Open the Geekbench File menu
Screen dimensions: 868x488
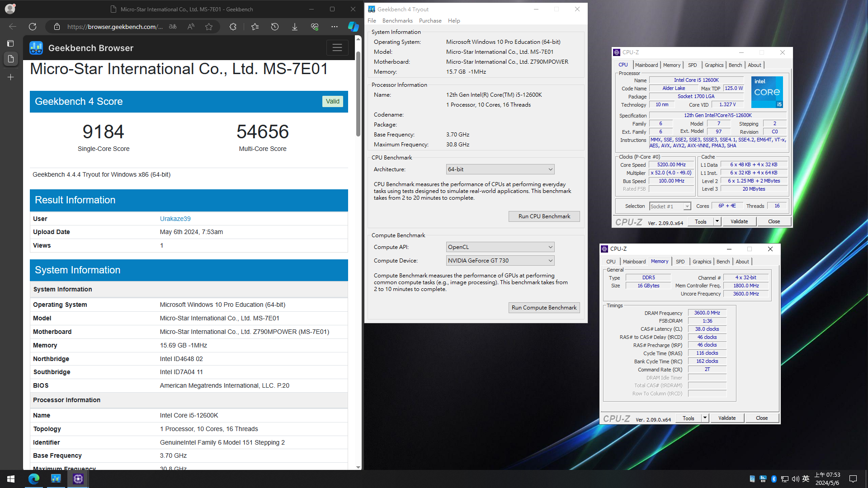(372, 21)
